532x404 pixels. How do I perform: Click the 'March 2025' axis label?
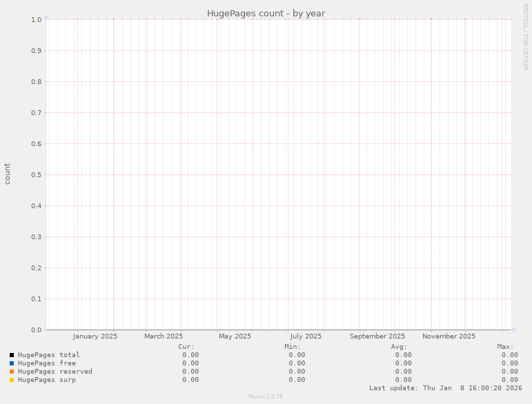(x=164, y=336)
